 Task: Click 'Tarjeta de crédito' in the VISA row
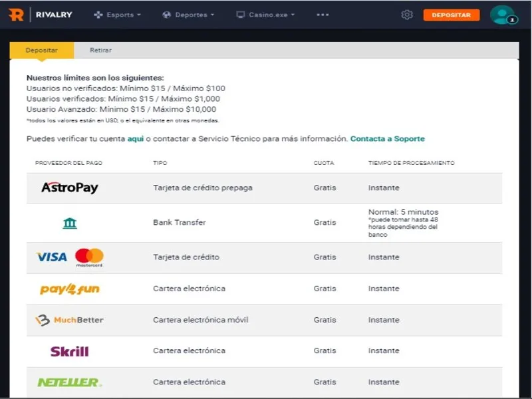[x=186, y=257]
